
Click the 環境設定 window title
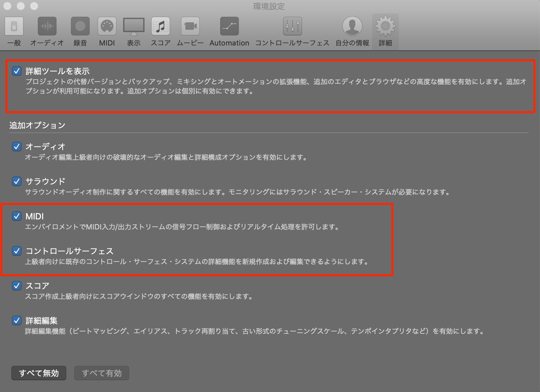(x=269, y=6)
